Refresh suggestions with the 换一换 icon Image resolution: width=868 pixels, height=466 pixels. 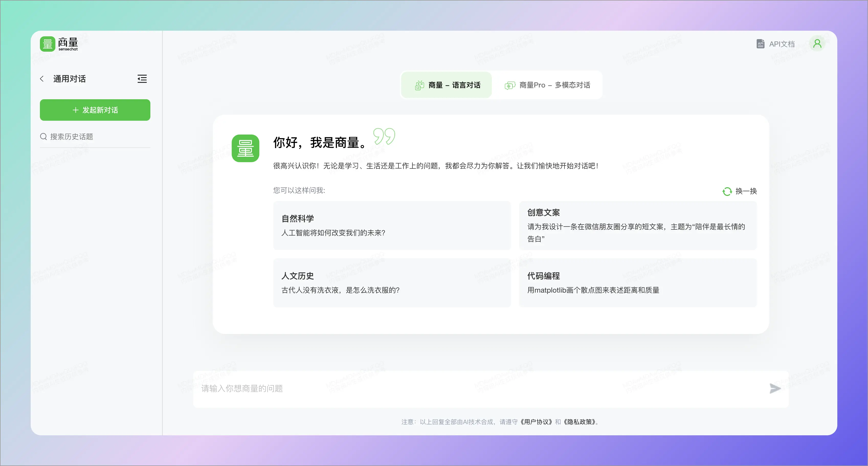pyautogui.click(x=727, y=191)
